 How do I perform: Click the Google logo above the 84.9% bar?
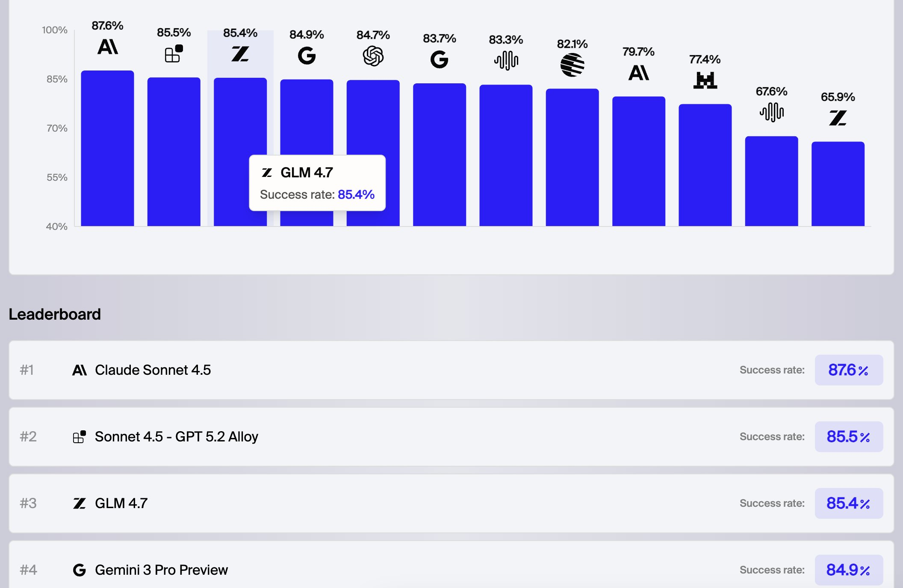click(x=307, y=56)
